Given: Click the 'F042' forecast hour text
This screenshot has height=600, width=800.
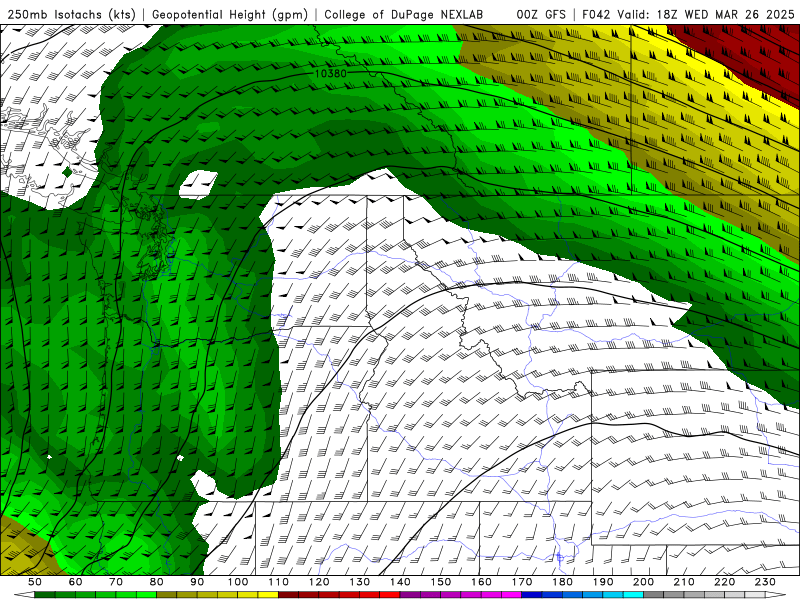Looking at the screenshot, I should tap(596, 15).
